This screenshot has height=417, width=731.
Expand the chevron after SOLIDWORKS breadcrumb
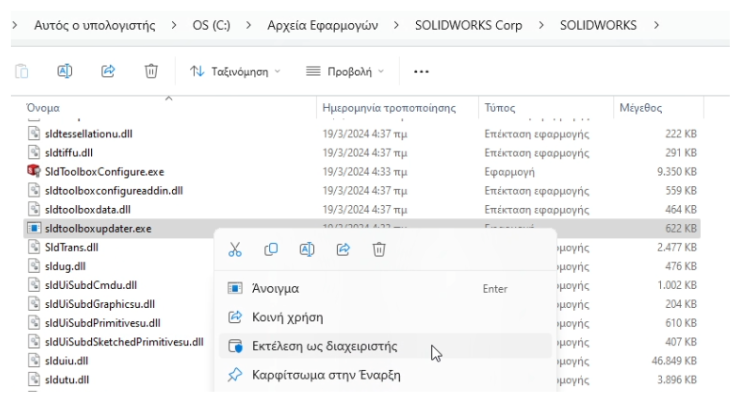click(656, 23)
